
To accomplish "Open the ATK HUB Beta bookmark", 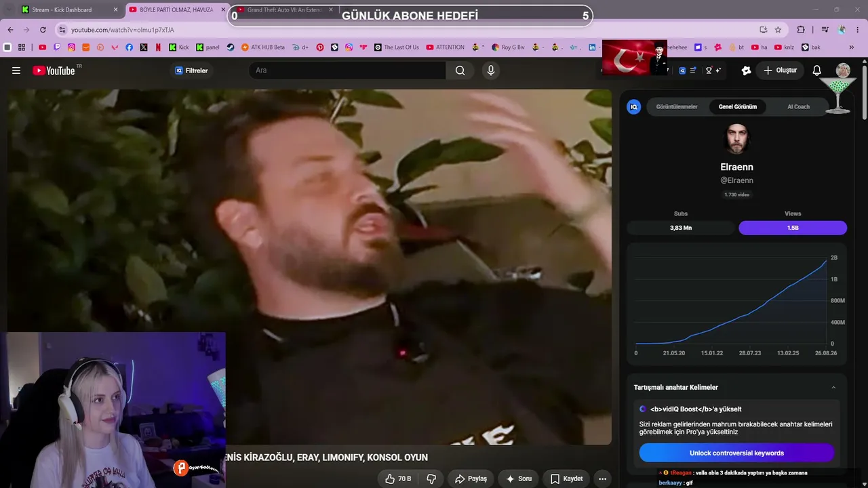I will [x=263, y=47].
